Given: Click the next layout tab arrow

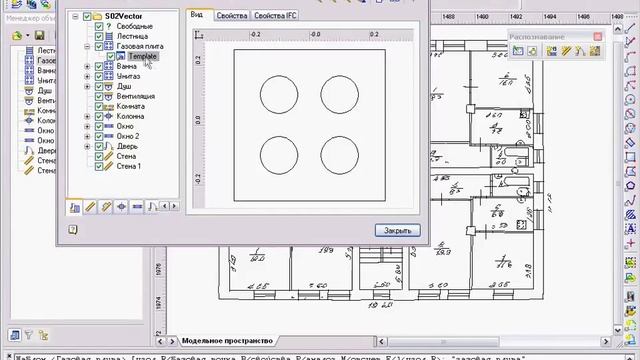Looking at the screenshot, I should point(172,341).
